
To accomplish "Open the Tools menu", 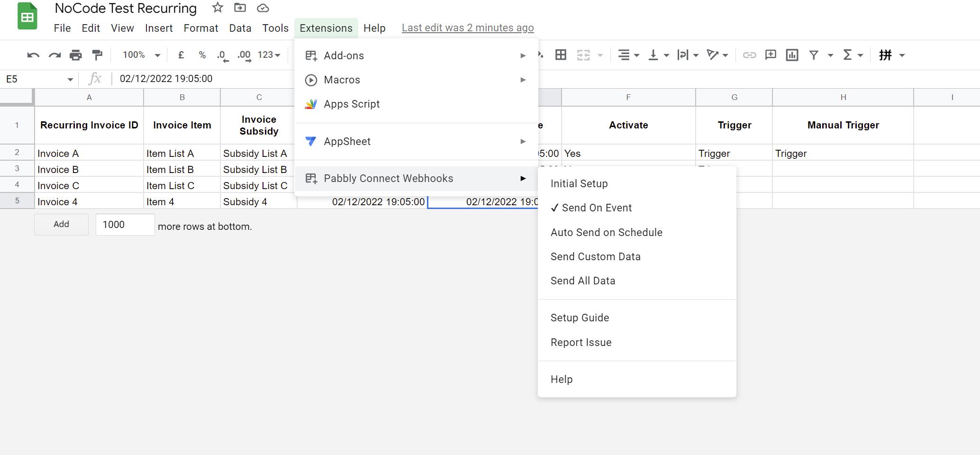I will [275, 28].
